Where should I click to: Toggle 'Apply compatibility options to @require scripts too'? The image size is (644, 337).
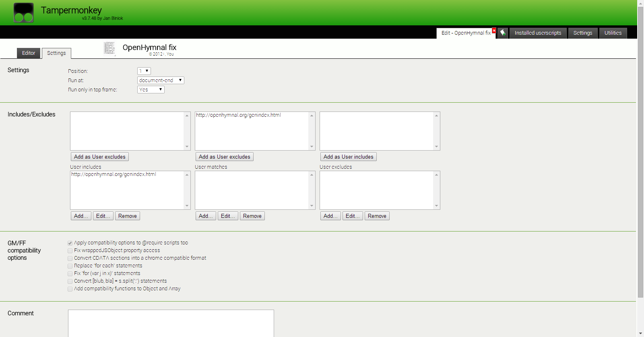pos(70,243)
